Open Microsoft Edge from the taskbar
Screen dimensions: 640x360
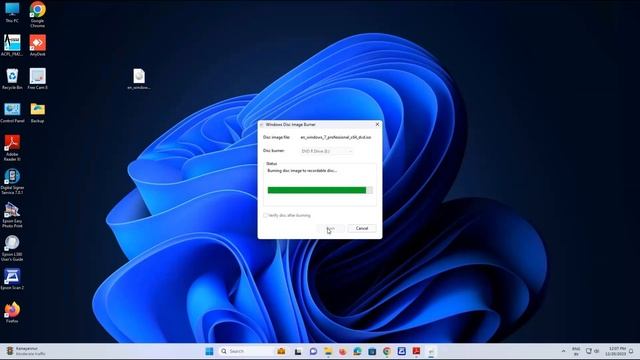357,351
